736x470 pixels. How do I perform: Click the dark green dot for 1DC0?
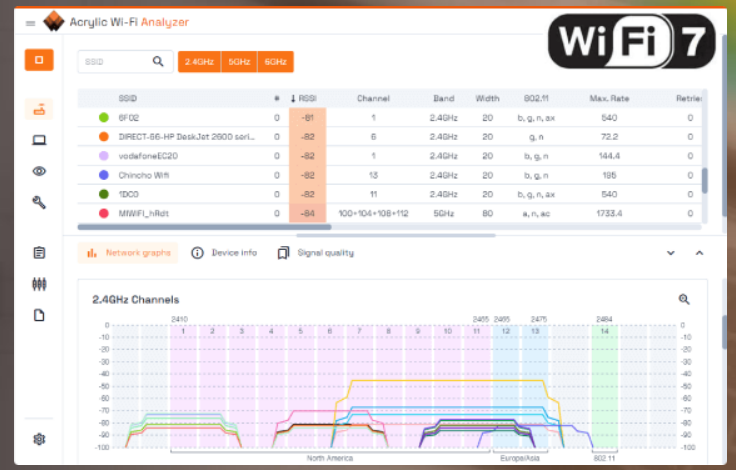104,194
